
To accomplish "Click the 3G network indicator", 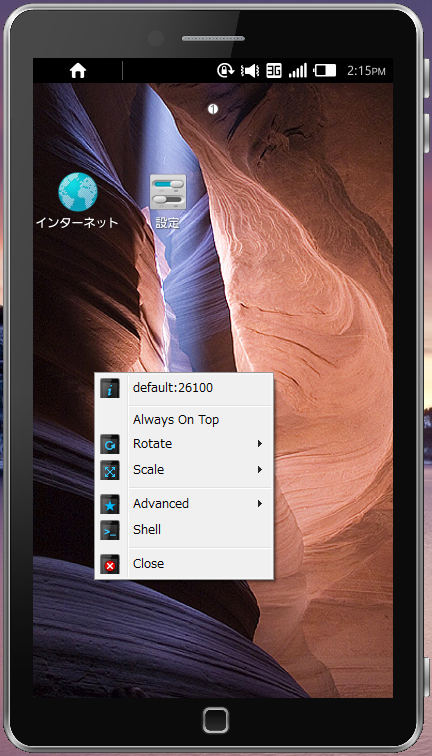I will coord(274,71).
